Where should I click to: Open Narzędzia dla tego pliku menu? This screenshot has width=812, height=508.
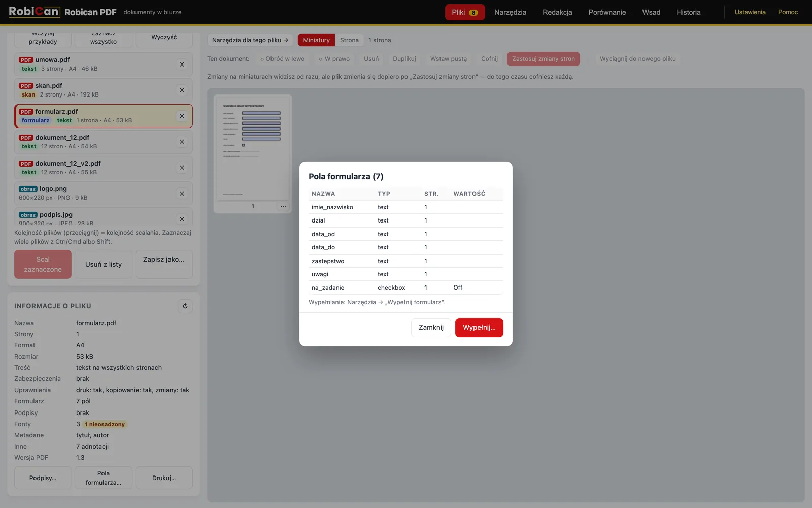pyautogui.click(x=250, y=40)
